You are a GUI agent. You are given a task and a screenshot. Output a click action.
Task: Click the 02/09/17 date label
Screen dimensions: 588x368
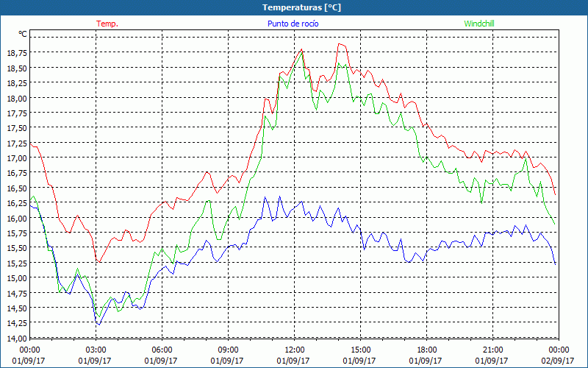558,361
